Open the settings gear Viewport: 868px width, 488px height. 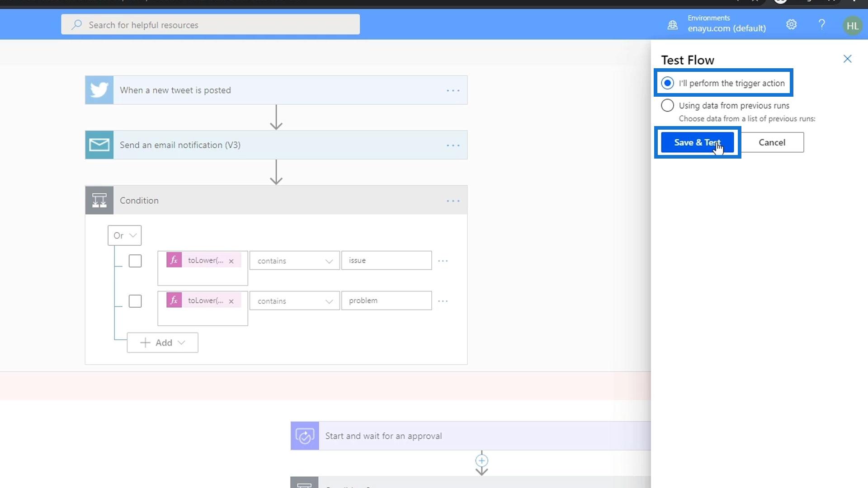(791, 25)
